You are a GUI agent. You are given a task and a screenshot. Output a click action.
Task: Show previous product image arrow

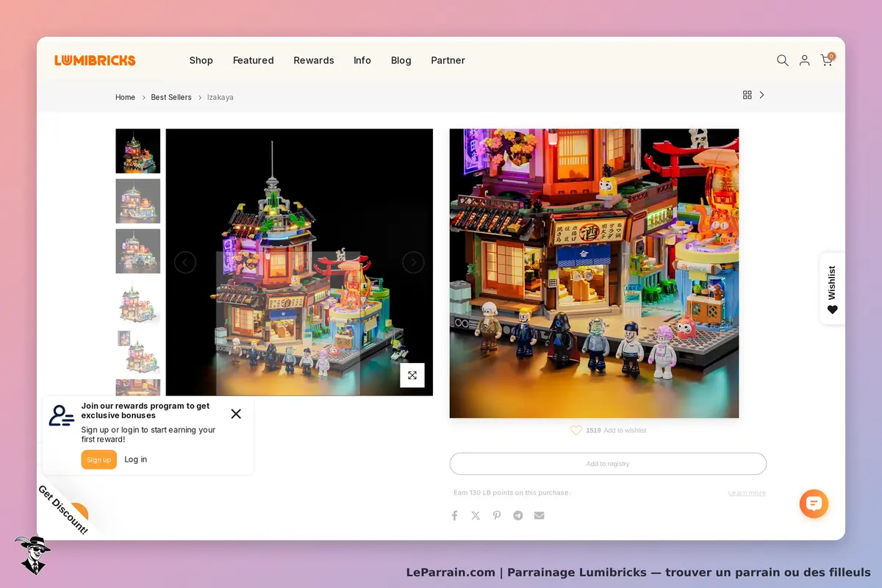185,262
